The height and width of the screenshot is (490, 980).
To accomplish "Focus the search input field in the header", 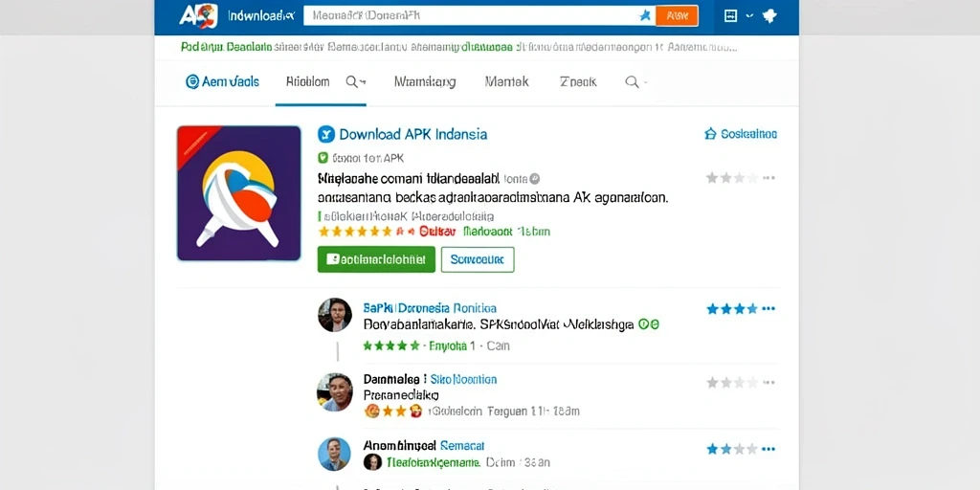I will [479, 15].
